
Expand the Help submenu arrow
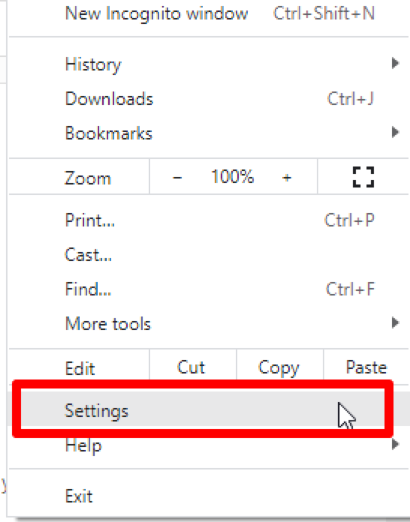click(x=395, y=444)
